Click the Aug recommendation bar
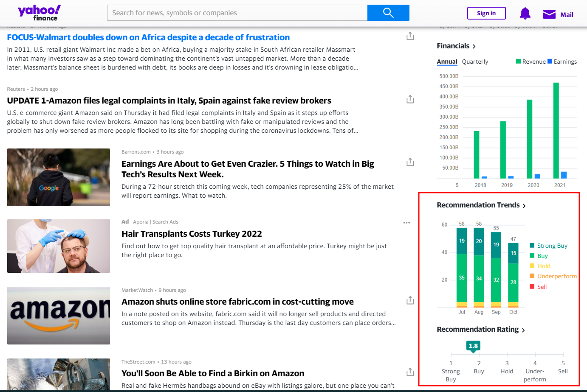 (x=479, y=268)
